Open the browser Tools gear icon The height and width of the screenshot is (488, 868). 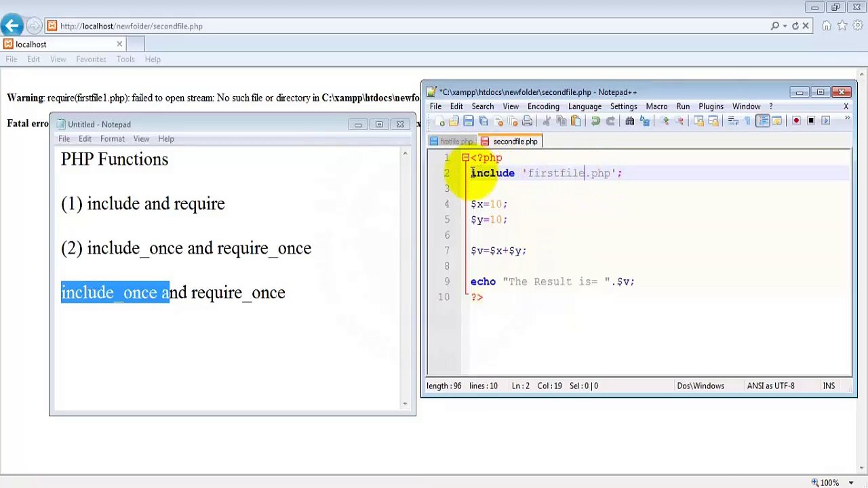point(858,26)
